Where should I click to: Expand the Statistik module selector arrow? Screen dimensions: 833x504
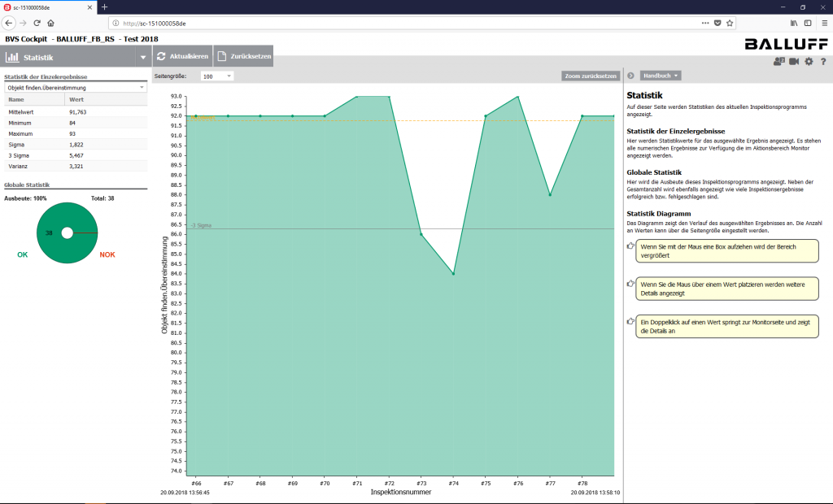coord(143,57)
